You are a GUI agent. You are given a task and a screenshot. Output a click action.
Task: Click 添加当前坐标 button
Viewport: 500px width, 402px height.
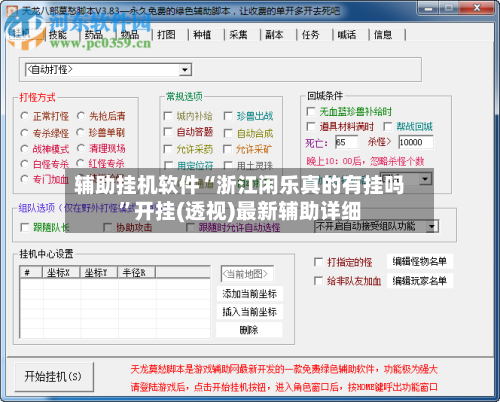(250, 294)
